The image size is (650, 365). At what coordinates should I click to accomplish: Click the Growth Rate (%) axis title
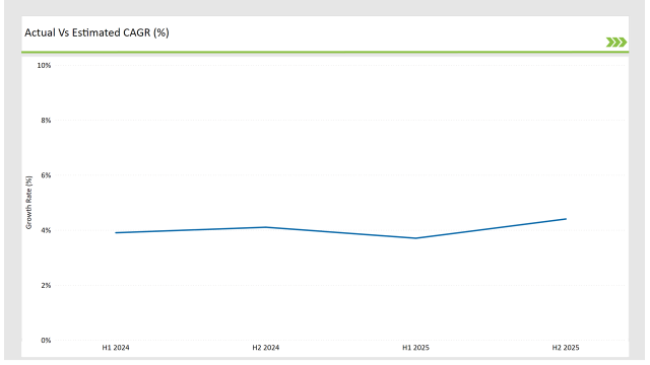click(29, 202)
